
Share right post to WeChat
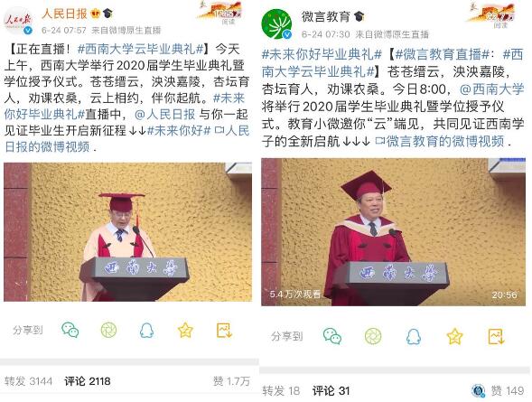332,336
